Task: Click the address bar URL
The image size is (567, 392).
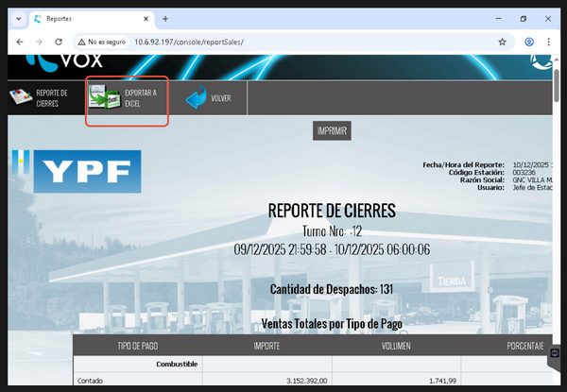Action: 189,42
